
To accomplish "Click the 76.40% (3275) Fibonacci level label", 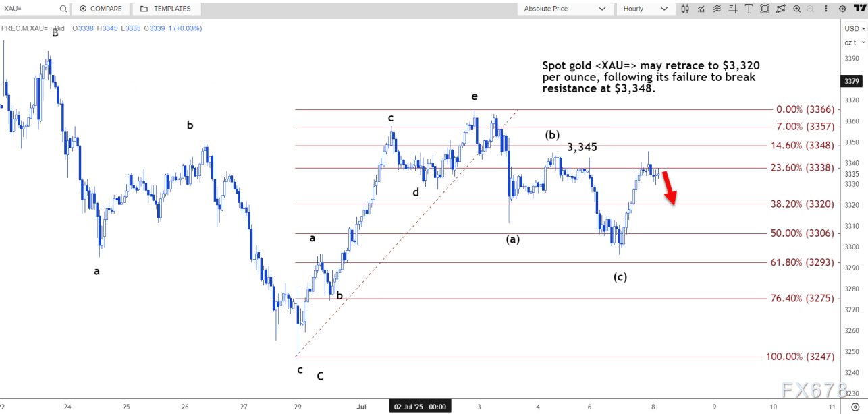I will pos(803,298).
